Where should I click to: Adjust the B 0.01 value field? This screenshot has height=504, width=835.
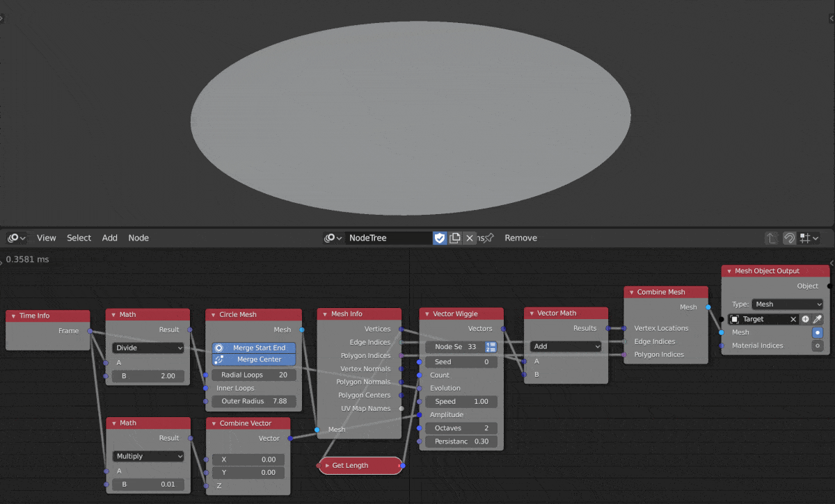coord(148,484)
